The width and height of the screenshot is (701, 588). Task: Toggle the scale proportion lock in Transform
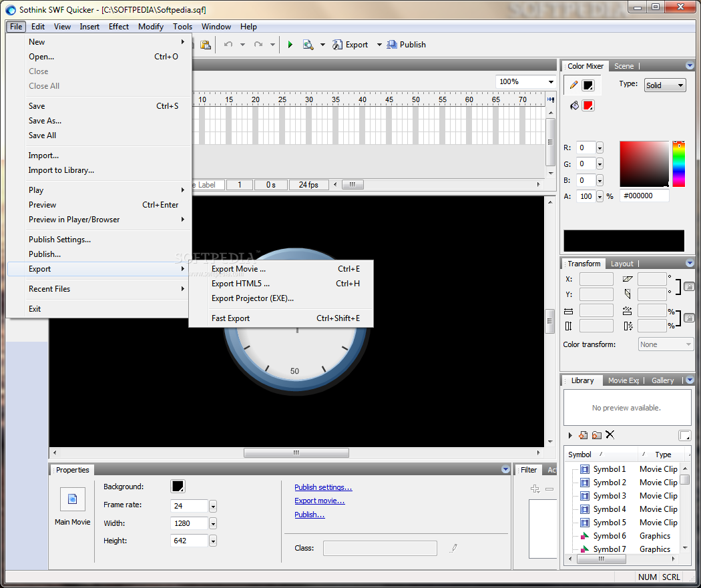coord(689,318)
